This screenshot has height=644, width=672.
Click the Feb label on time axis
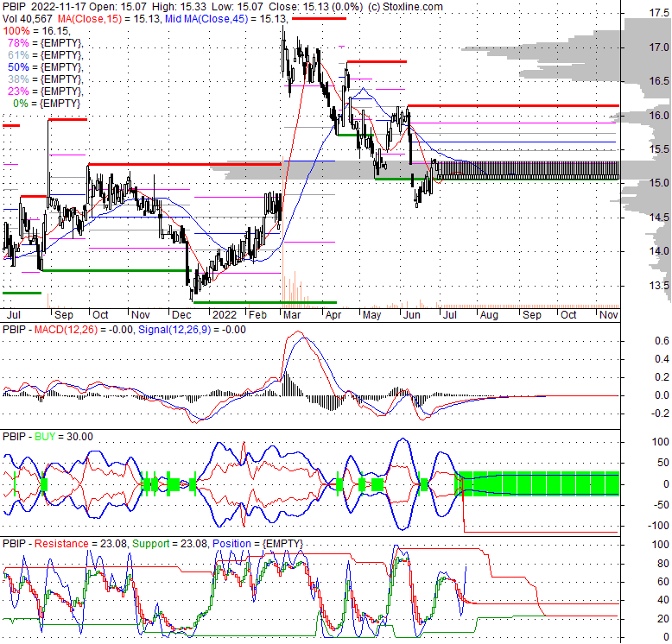(x=258, y=315)
